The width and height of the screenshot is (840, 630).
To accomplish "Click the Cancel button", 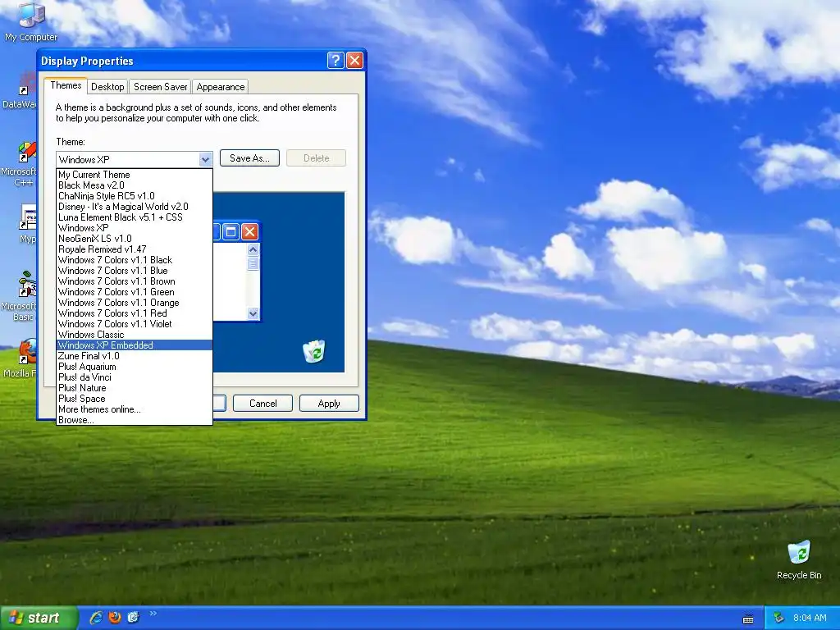I will 263,404.
